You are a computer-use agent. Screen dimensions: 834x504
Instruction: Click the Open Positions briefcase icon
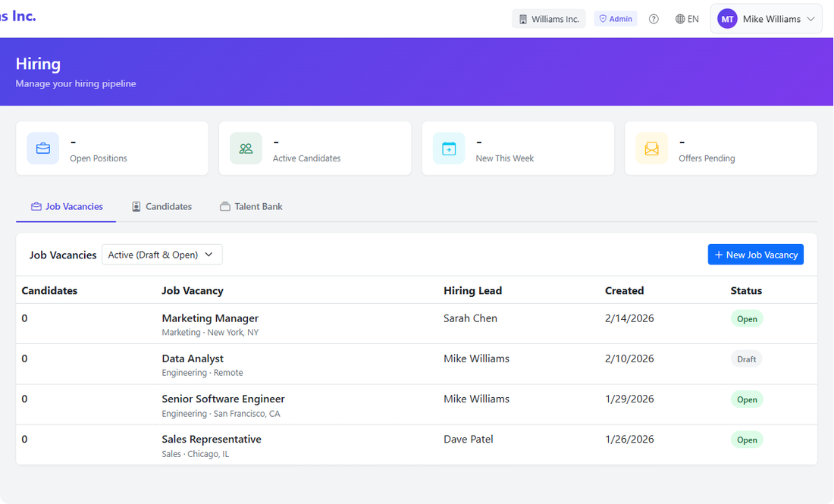click(x=42, y=148)
